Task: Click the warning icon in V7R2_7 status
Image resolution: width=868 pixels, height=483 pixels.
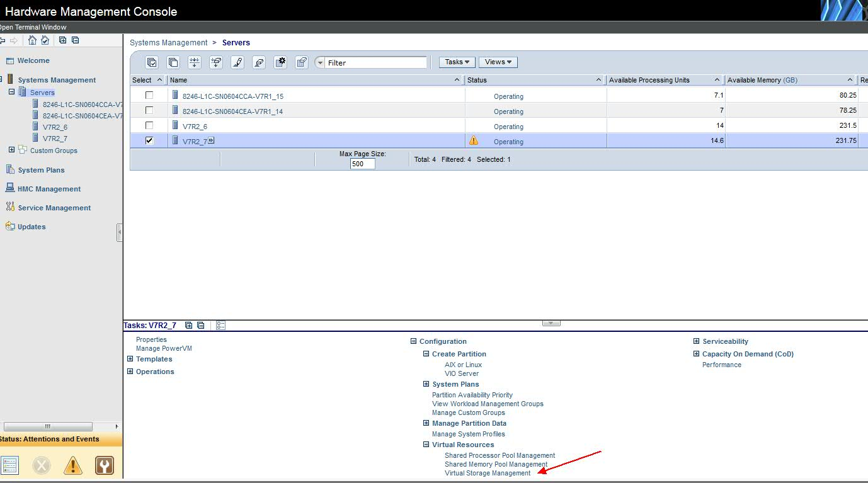Action: (474, 140)
